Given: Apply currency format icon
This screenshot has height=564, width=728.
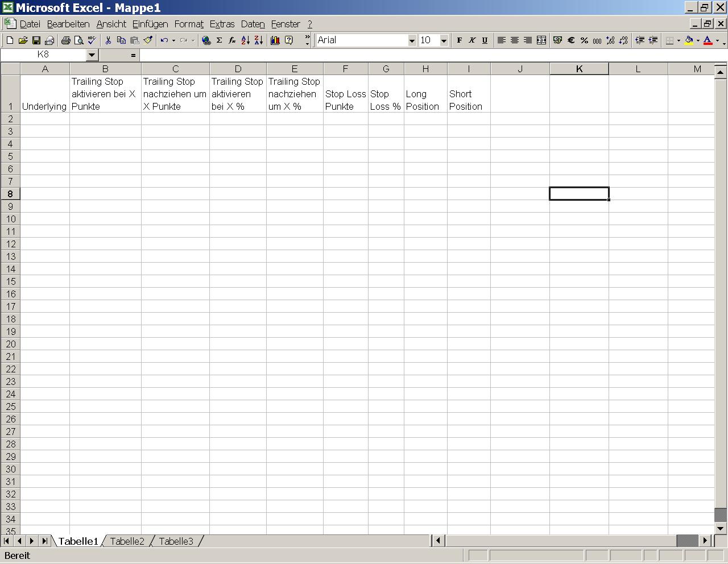Looking at the screenshot, I should click(558, 40).
